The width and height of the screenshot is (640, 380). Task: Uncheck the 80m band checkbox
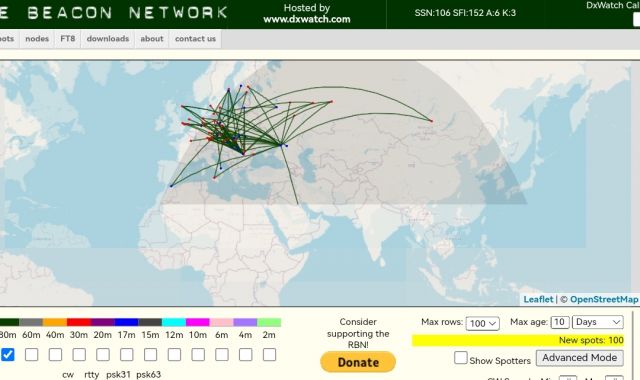(x=8, y=354)
